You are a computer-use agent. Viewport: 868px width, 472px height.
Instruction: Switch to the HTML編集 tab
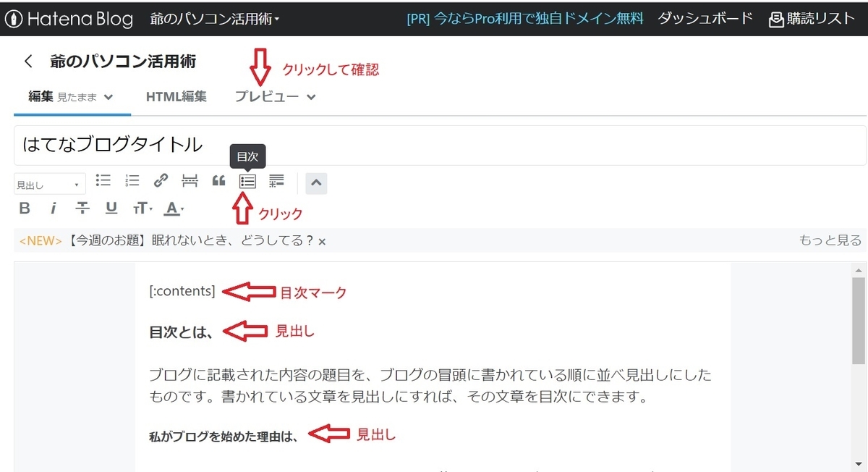(x=176, y=96)
